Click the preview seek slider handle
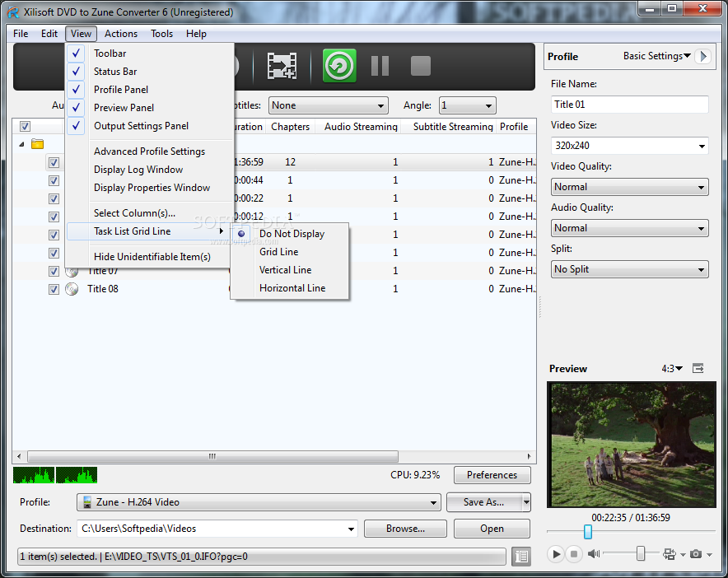728x578 pixels. [588, 532]
